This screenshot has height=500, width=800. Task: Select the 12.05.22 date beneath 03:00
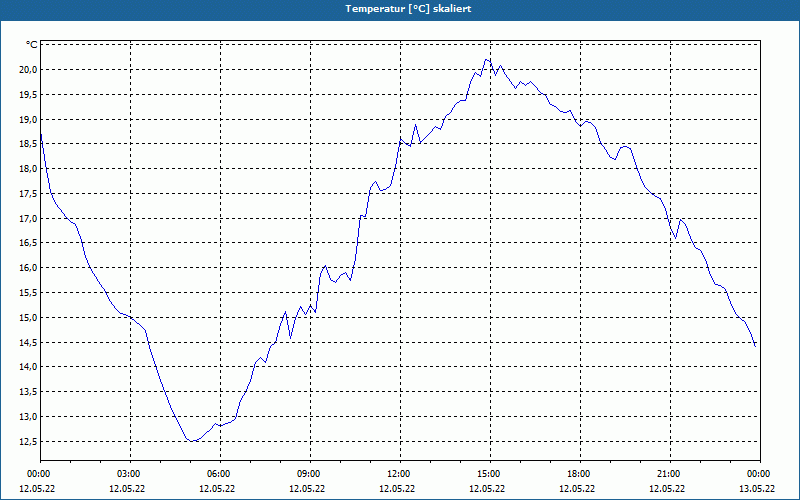point(127,488)
